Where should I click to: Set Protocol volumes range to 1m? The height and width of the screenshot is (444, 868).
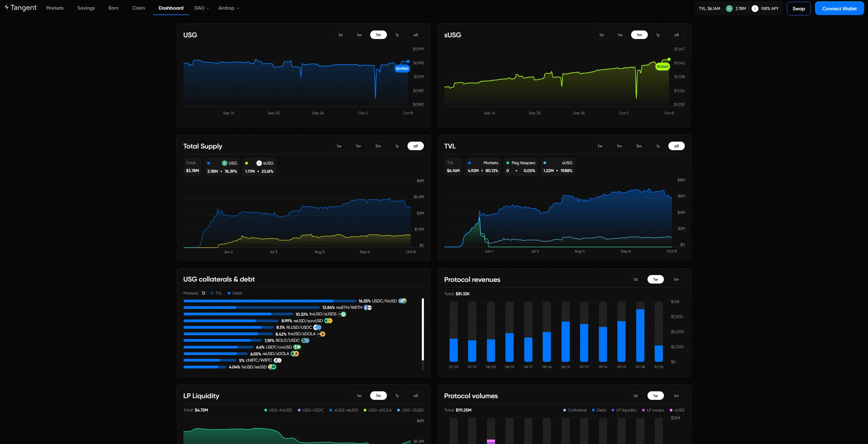[676, 396]
